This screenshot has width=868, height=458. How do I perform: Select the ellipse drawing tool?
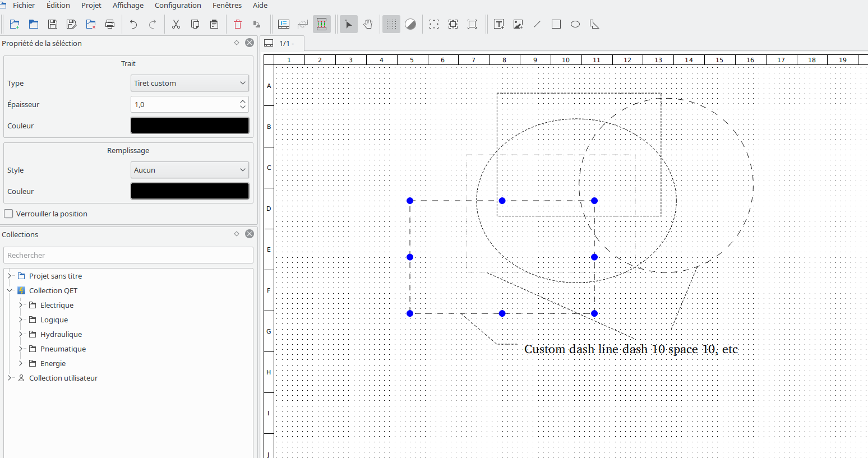pyautogui.click(x=575, y=24)
